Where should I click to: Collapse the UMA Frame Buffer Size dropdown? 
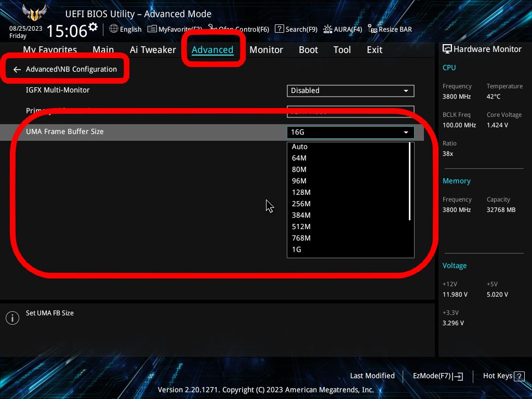(x=351, y=132)
